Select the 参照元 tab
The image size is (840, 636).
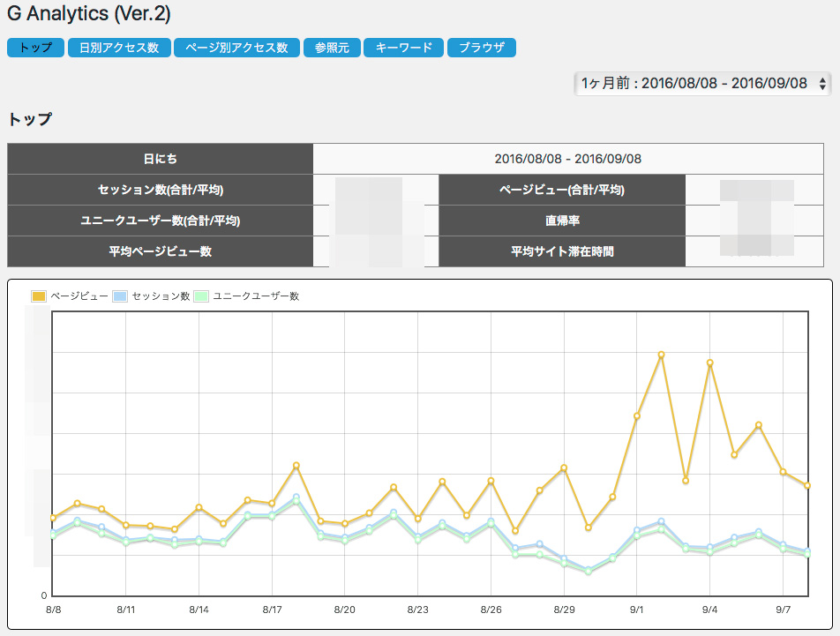[x=332, y=48]
